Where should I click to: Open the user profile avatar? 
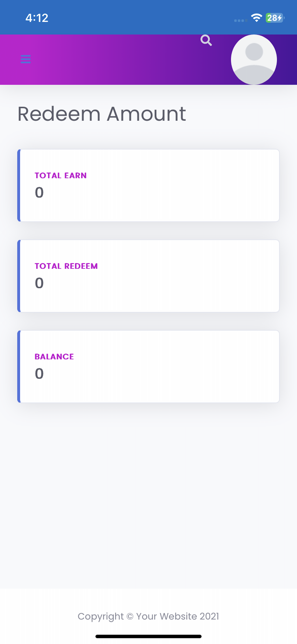254,59
